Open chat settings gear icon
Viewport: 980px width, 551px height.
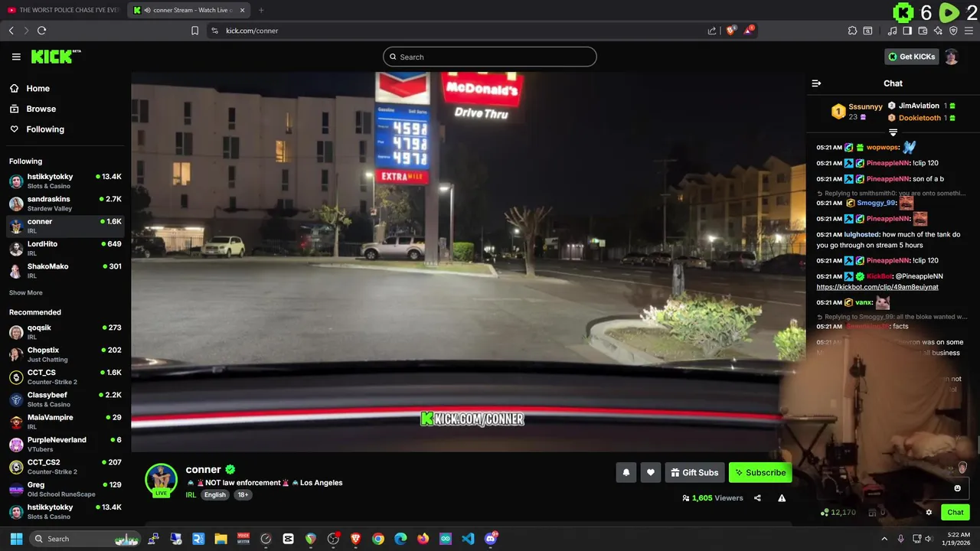[x=929, y=513]
